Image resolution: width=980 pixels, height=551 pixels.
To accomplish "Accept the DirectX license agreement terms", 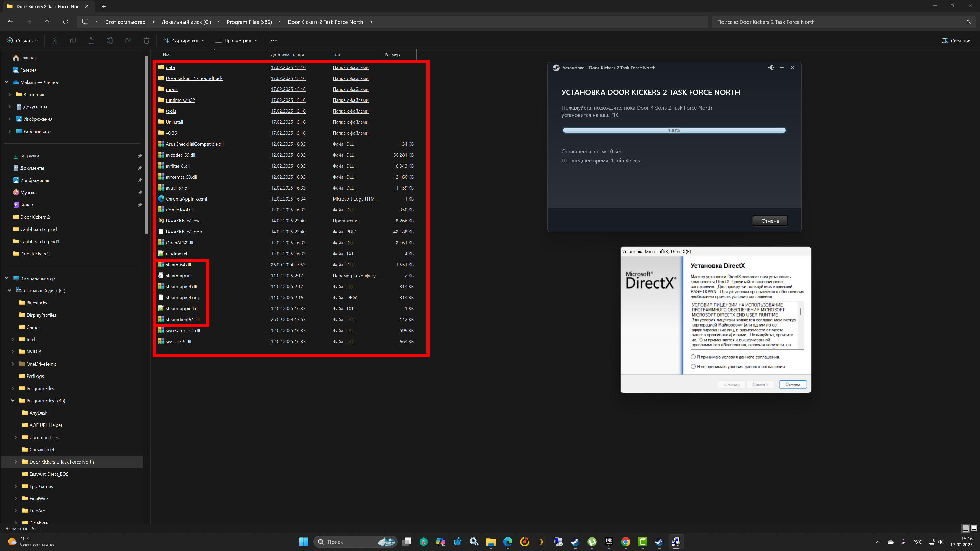I will 693,357.
